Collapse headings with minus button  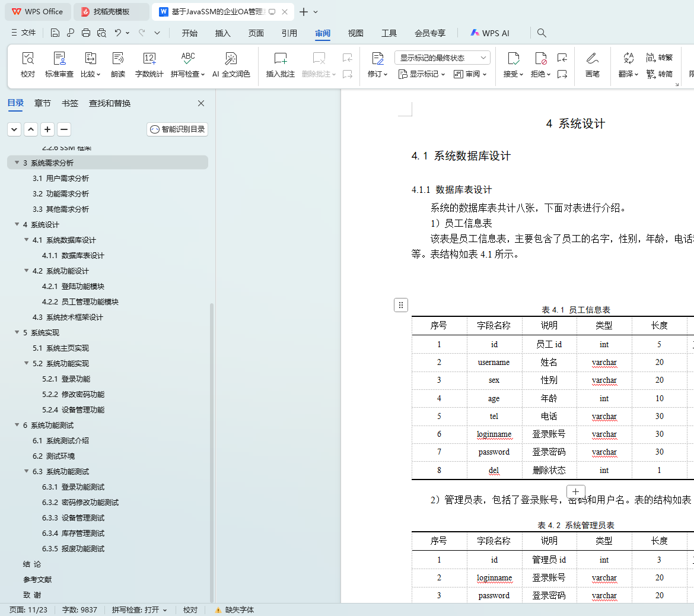coord(64,129)
